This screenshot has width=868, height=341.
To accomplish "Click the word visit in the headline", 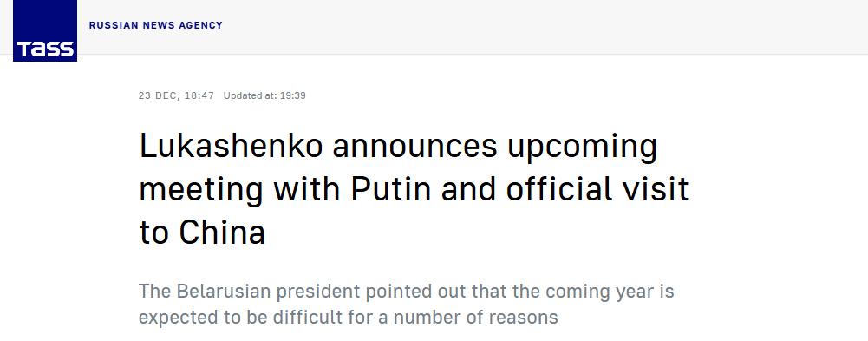I will tap(656, 189).
